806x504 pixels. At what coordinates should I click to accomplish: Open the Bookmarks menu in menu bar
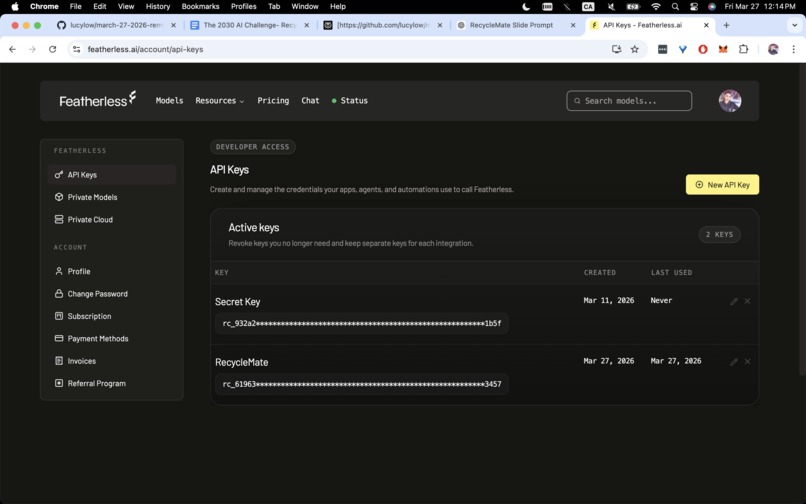tap(200, 7)
